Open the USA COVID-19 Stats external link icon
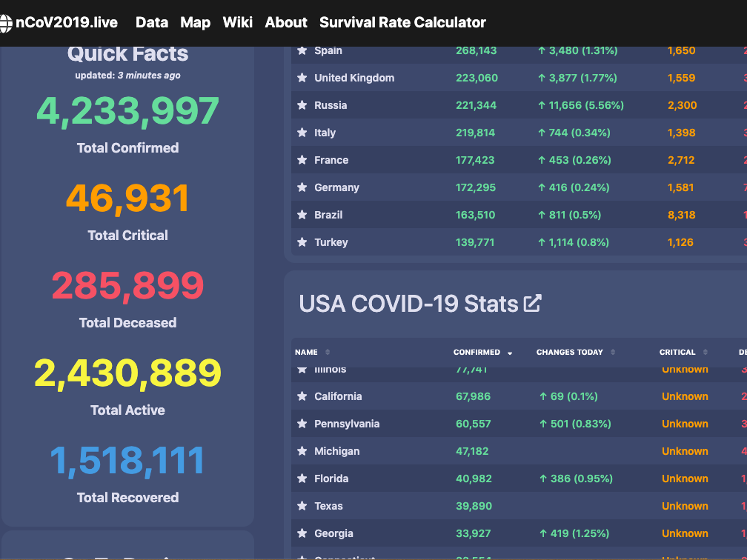747x560 pixels. coord(532,303)
